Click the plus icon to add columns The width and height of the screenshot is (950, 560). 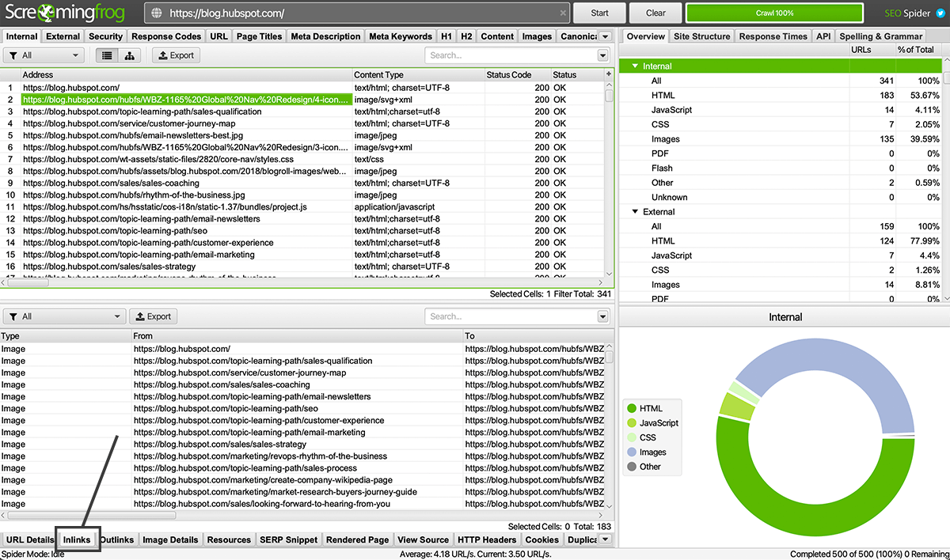(x=609, y=74)
